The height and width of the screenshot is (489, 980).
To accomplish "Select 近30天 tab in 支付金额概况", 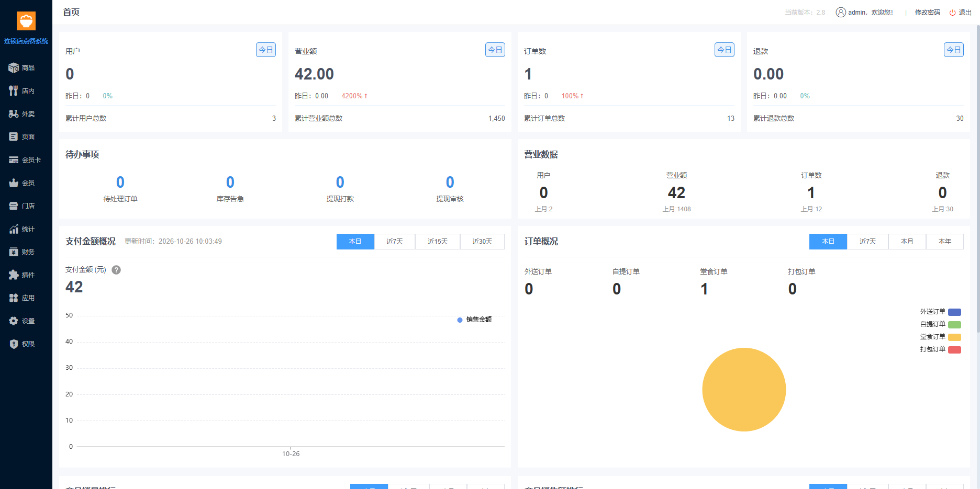I will [x=482, y=242].
